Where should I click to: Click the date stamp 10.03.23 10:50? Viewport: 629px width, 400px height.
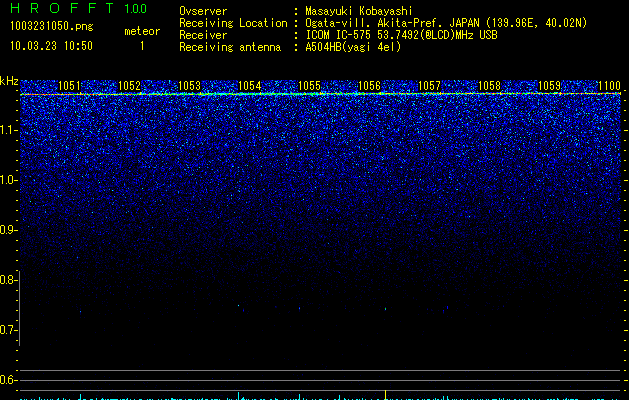pos(51,46)
